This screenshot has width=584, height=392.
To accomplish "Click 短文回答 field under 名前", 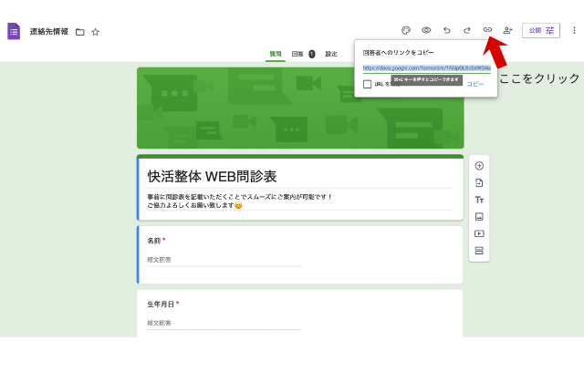I will [x=224, y=260].
